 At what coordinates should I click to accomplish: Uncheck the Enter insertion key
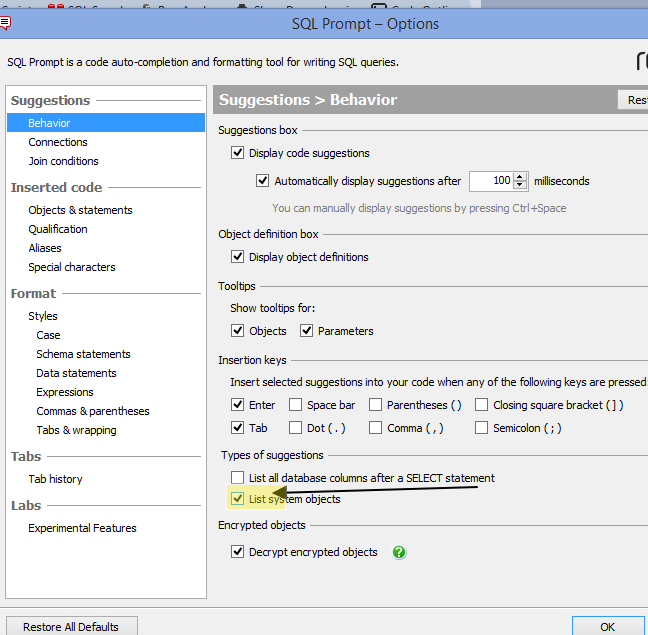[237, 404]
